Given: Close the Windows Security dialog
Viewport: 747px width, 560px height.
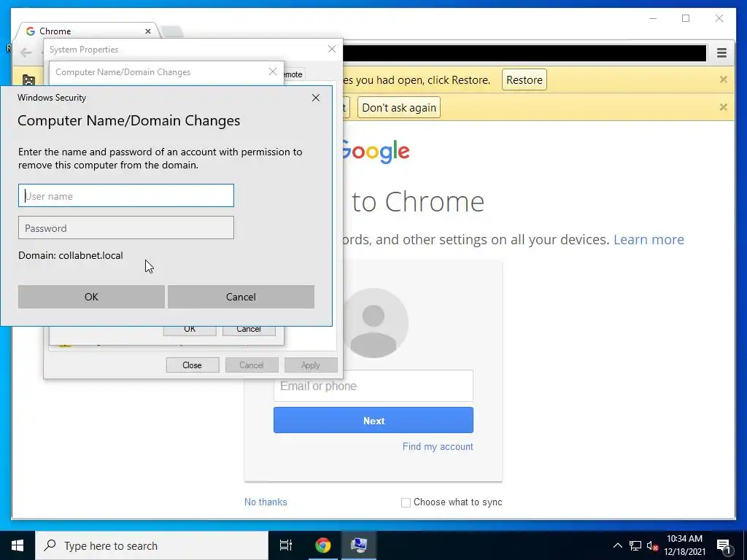Looking at the screenshot, I should 315,98.
